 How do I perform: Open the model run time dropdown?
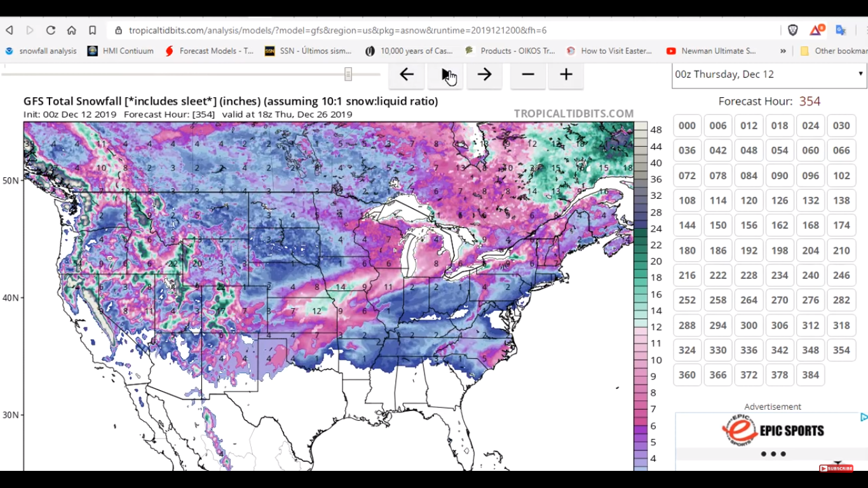769,74
